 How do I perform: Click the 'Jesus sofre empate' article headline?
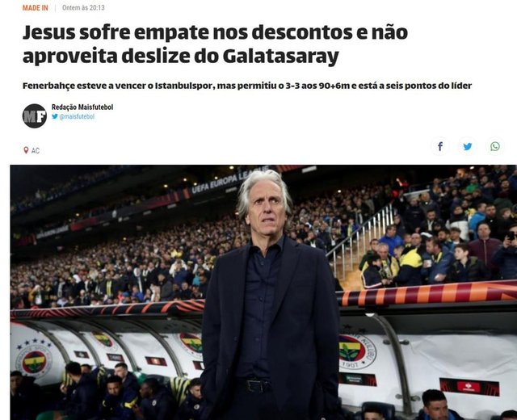(215, 44)
